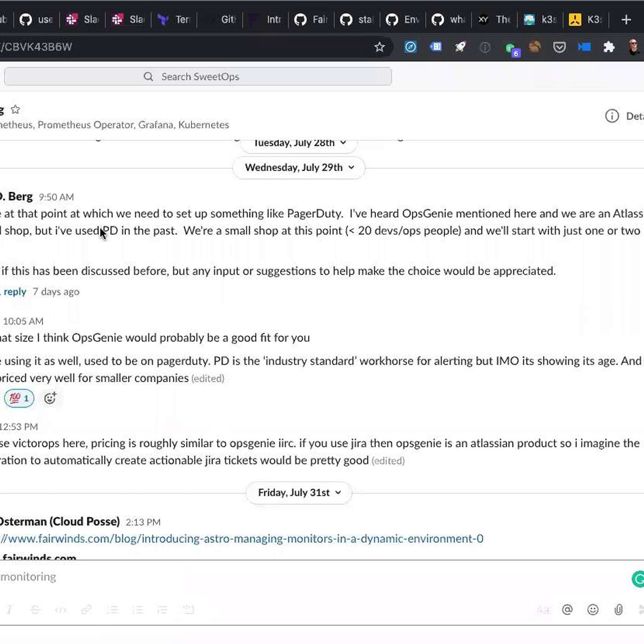The width and height of the screenshot is (644, 644).
Task: Open the channel details info icon
Action: 612,116
